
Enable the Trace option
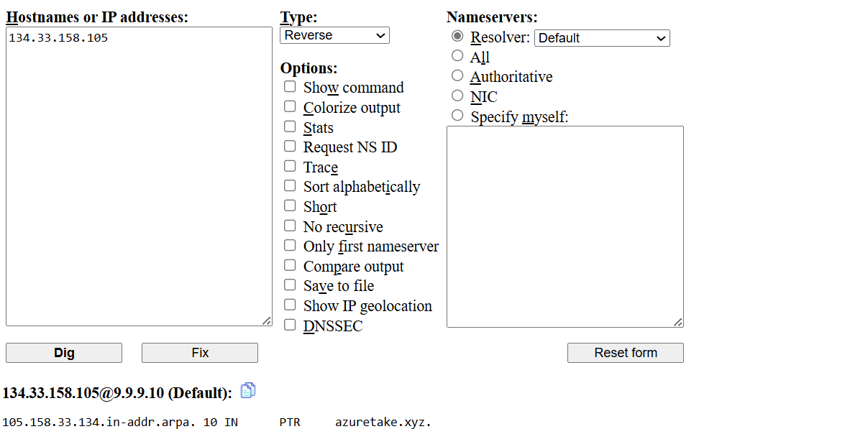290,165
